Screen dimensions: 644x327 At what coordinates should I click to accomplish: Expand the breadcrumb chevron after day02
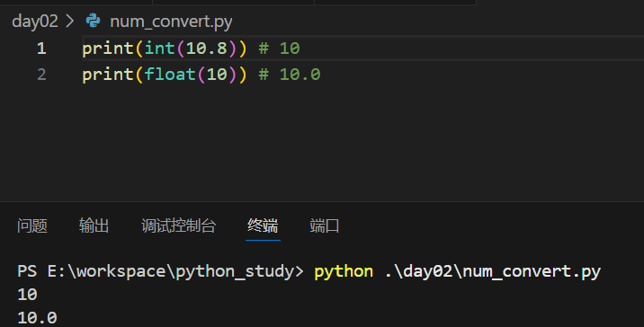(x=70, y=21)
